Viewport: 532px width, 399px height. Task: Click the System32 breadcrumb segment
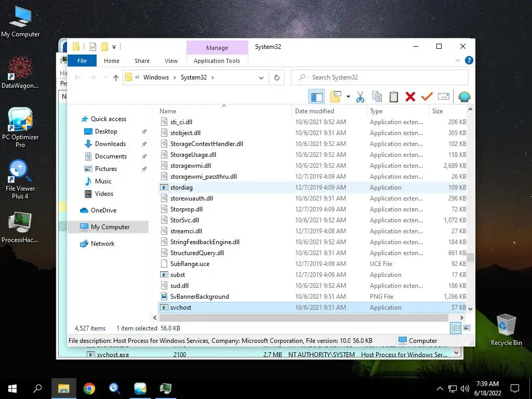(193, 77)
